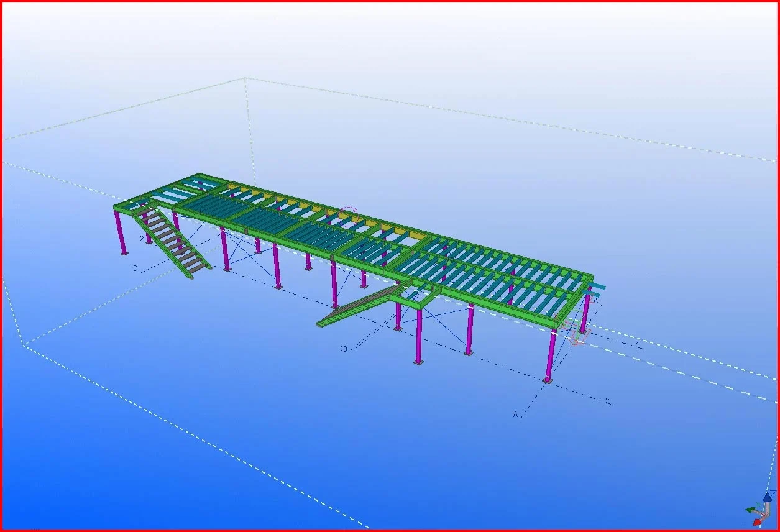Click grid label "2" beside the staircase
The image size is (780, 532).
pos(142,239)
